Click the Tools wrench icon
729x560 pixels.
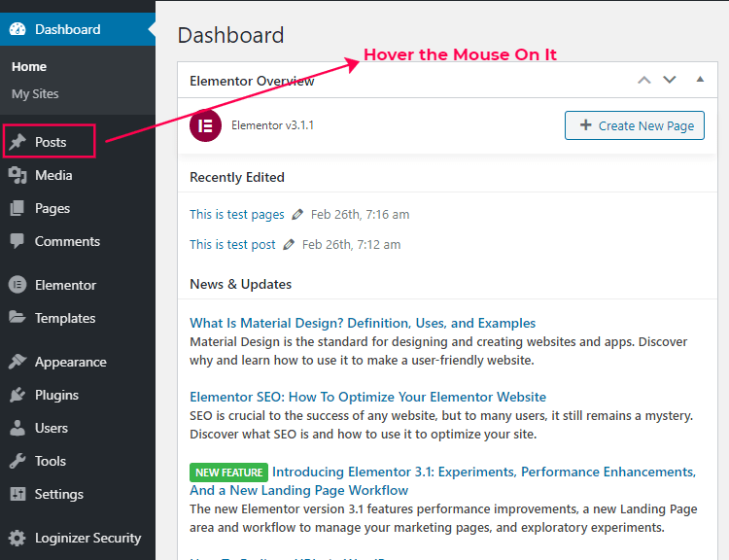pos(17,461)
